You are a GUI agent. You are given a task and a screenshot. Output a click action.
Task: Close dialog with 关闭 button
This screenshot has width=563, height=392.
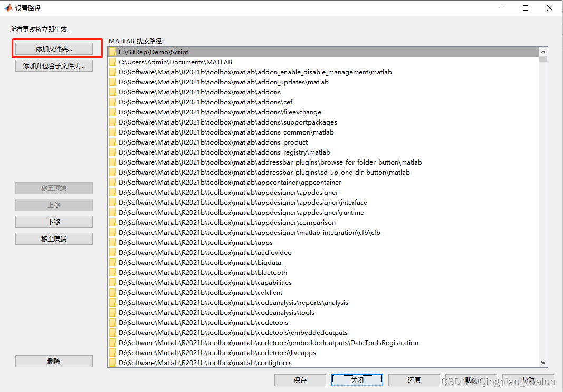click(x=357, y=380)
